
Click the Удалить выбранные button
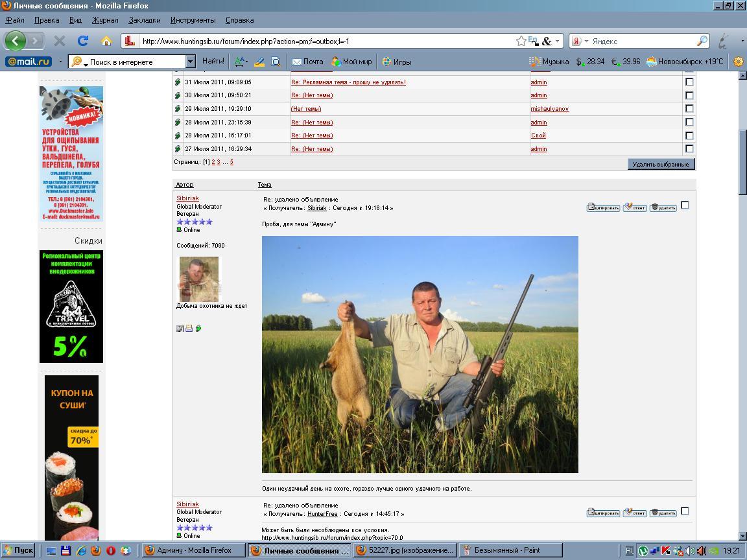click(660, 164)
